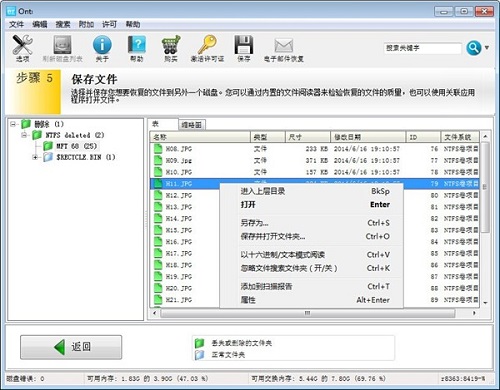Sort by the 修改日期 column header
The height and width of the screenshot is (390, 500).
[368, 137]
